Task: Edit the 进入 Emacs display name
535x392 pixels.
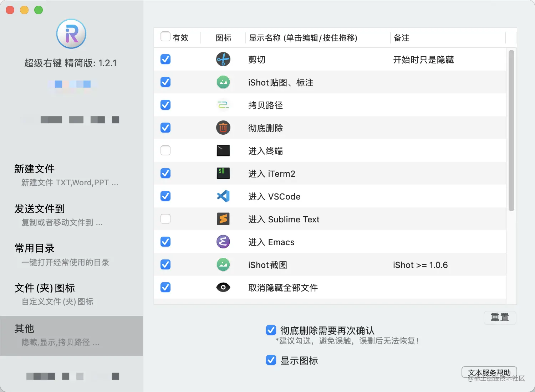Action: pyautogui.click(x=271, y=242)
